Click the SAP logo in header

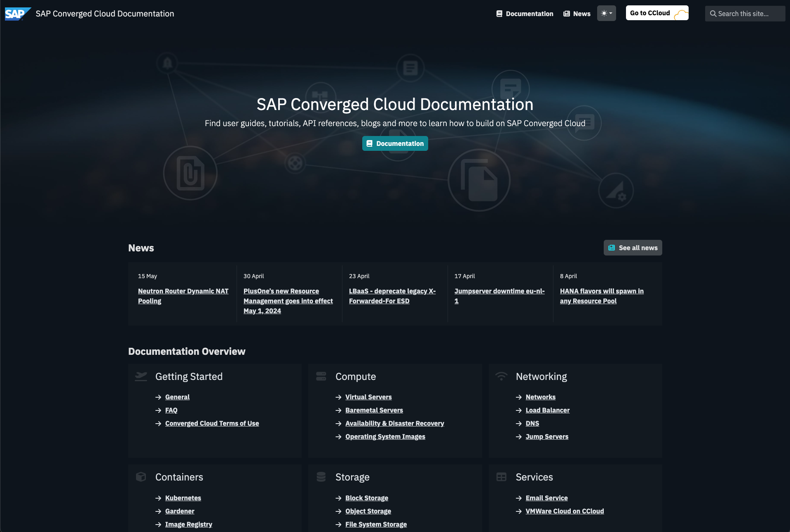coord(17,14)
